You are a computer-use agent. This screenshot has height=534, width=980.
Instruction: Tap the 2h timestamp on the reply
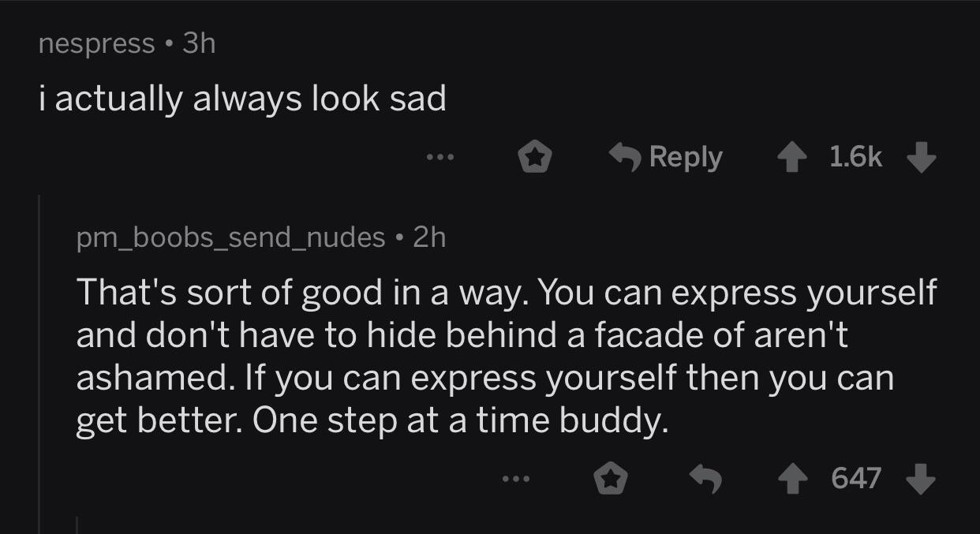coord(430,237)
